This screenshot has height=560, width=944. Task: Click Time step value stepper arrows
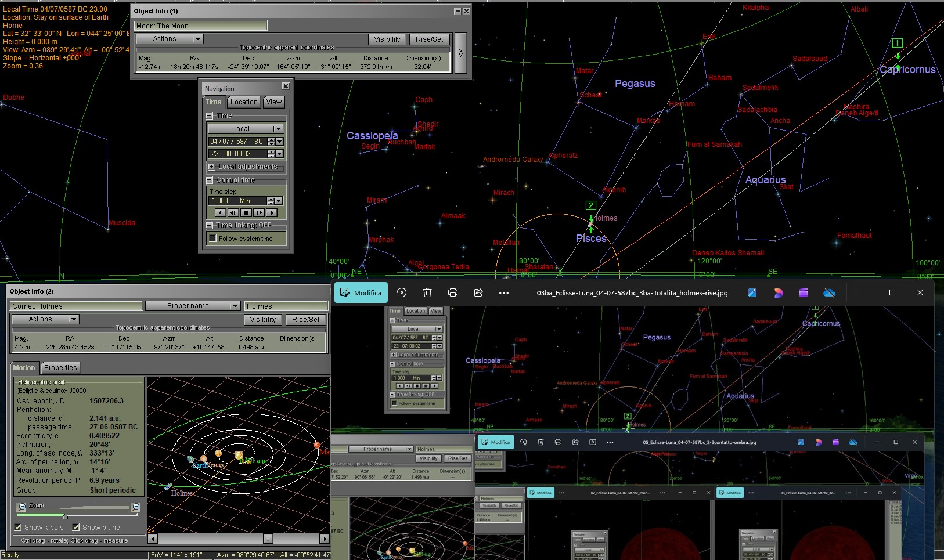tap(270, 201)
